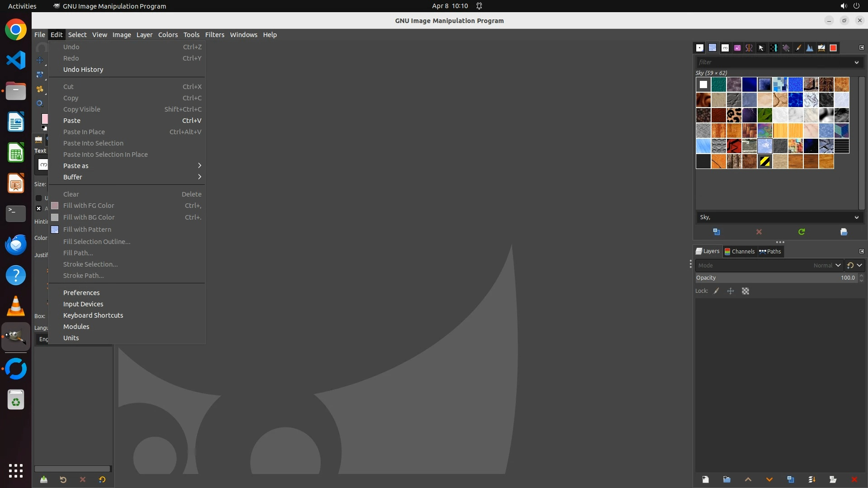The height and width of the screenshot is (488, 868).
Task: Choose Undo History from Edit menu
Action: tap(83, 70)
